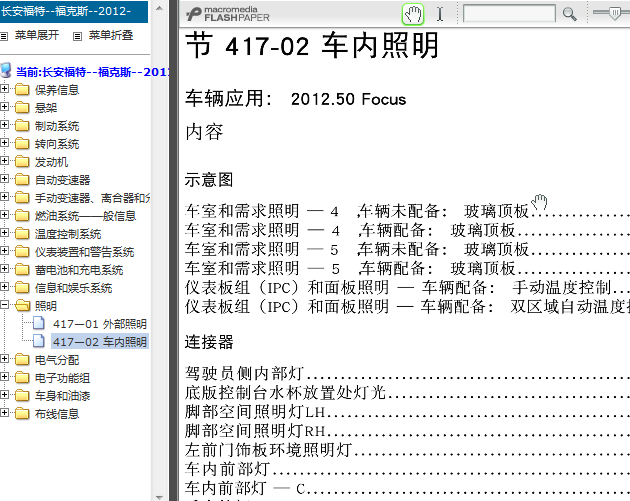Image resolution: width=630 pixels, height=501 pixels.
Task: Click the 菜单折叠 list icon
Action: [78, 37]
